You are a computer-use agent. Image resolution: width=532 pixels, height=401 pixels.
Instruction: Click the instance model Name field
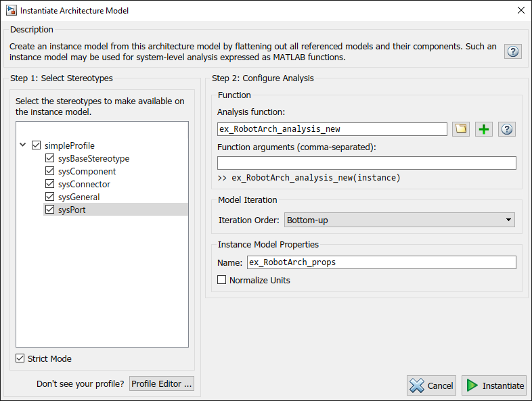click(381, 262)
